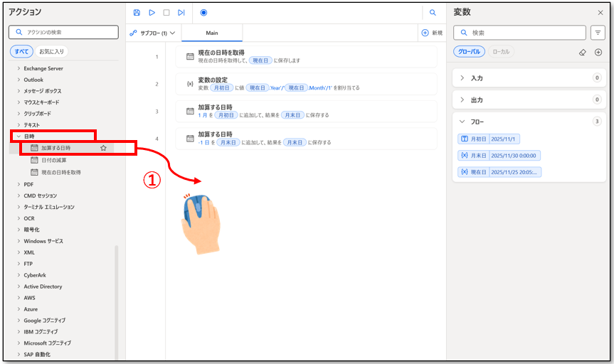Click the Stop flow square icon
The height and width of the screenshot is (364, 614).
point(166,13)
